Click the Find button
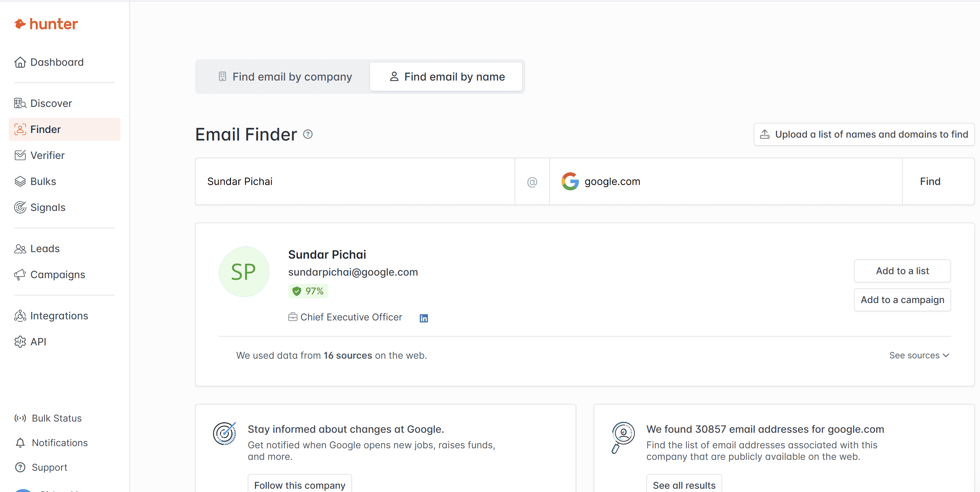 (x=930, y=181)
